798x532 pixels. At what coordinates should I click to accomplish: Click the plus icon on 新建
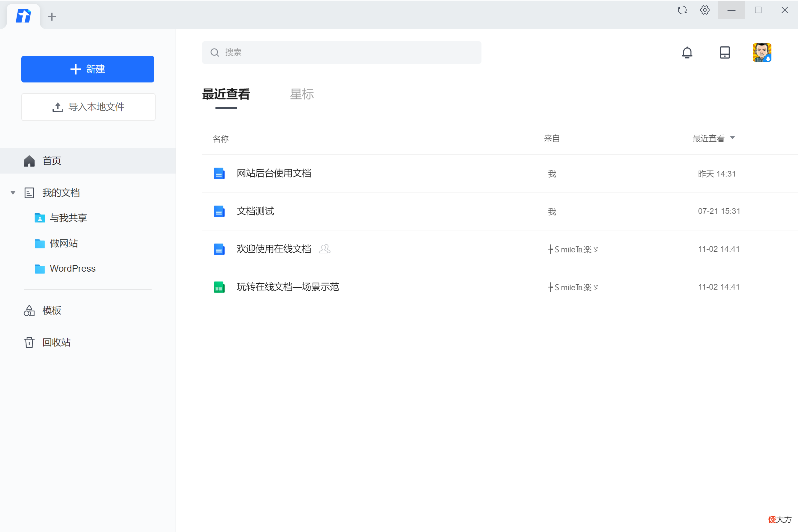tap(75, 69)
